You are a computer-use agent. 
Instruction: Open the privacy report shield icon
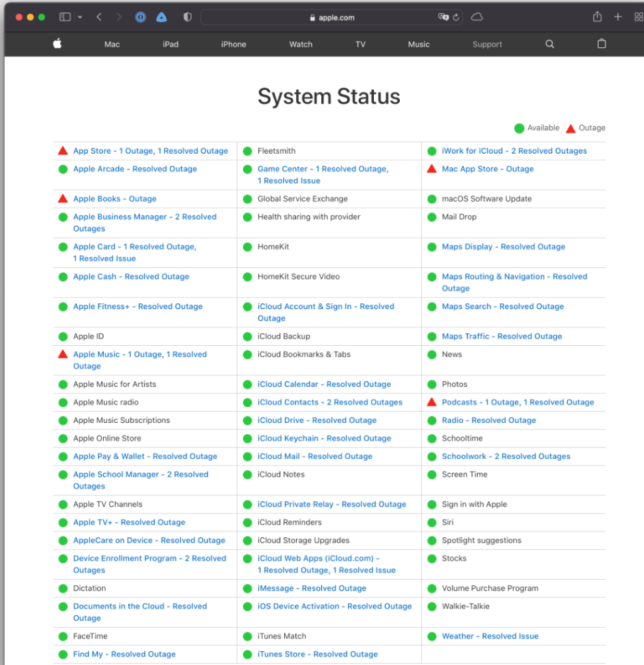pyautogui.click(x=188, y=17)
